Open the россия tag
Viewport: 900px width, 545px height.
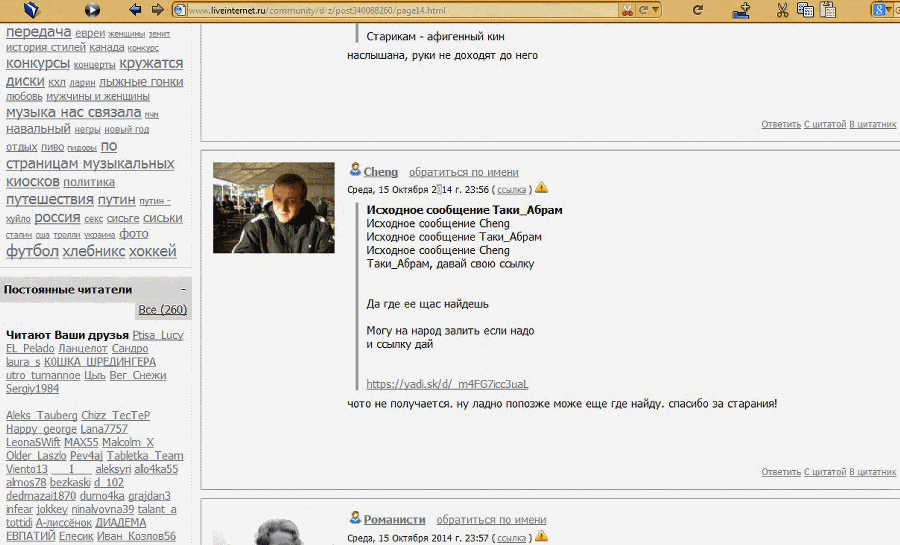tap(57, 217)
